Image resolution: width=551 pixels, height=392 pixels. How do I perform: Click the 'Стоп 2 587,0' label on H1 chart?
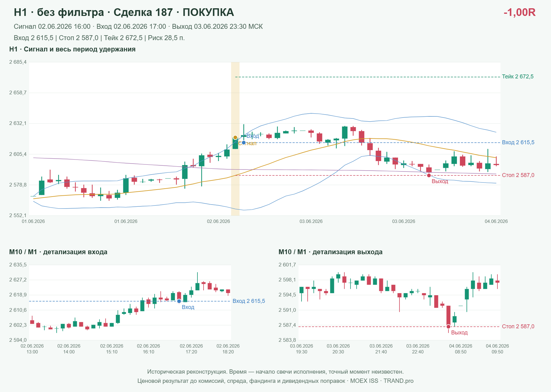click(518, 175)
